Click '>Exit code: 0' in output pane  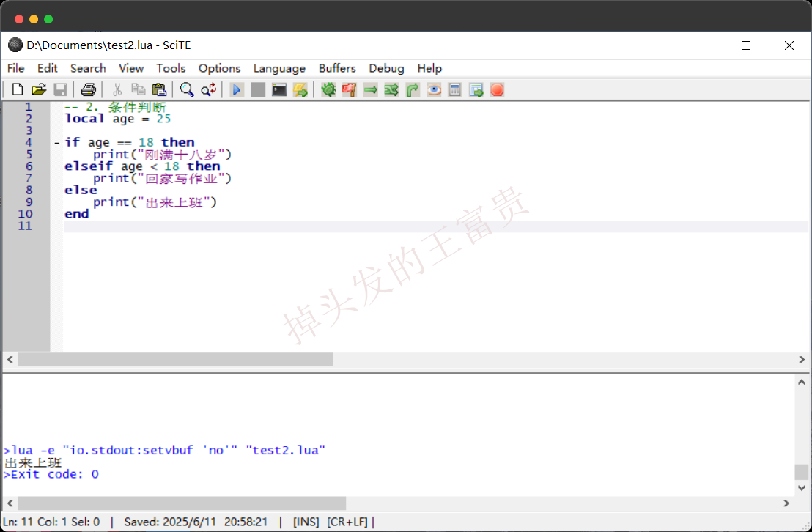pos(51,474)
